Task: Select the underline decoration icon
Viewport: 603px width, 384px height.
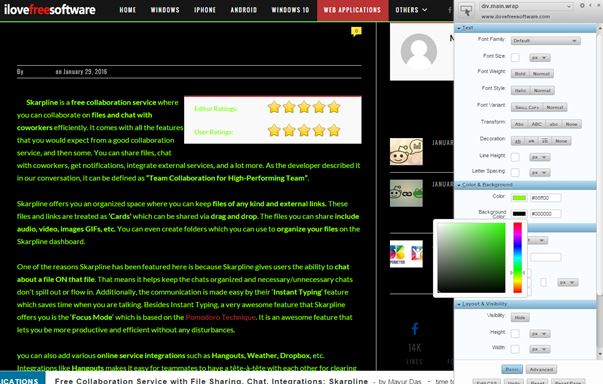Action: click(x=518, y=141)
